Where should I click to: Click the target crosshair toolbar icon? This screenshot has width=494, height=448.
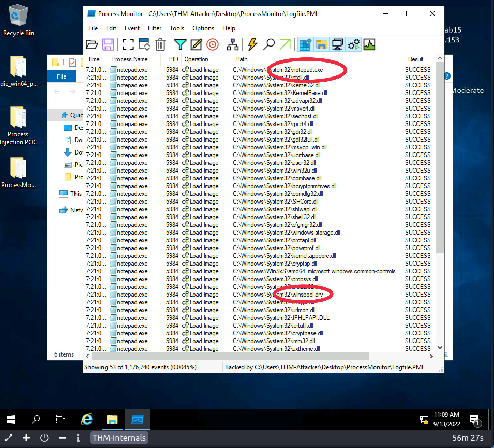coord(212,44)
